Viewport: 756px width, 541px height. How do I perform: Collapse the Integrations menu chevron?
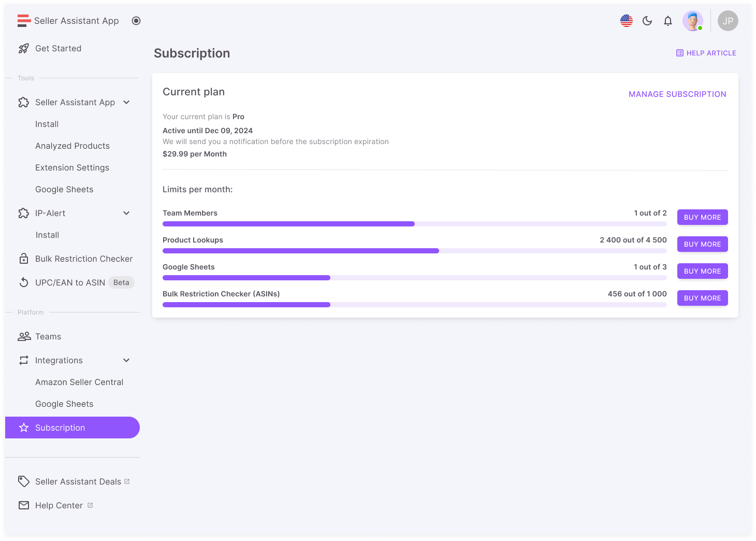point(126,360)
